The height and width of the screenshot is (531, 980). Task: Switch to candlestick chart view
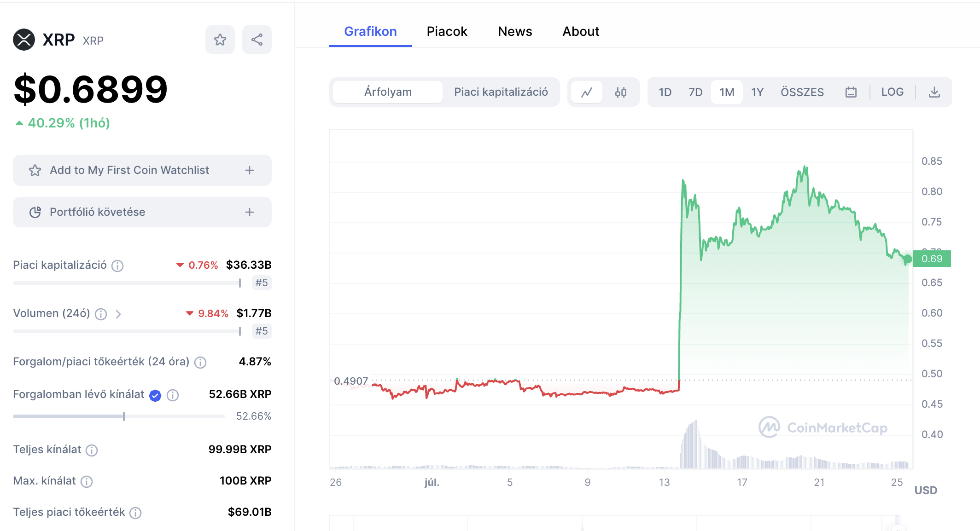coord(621,92)
